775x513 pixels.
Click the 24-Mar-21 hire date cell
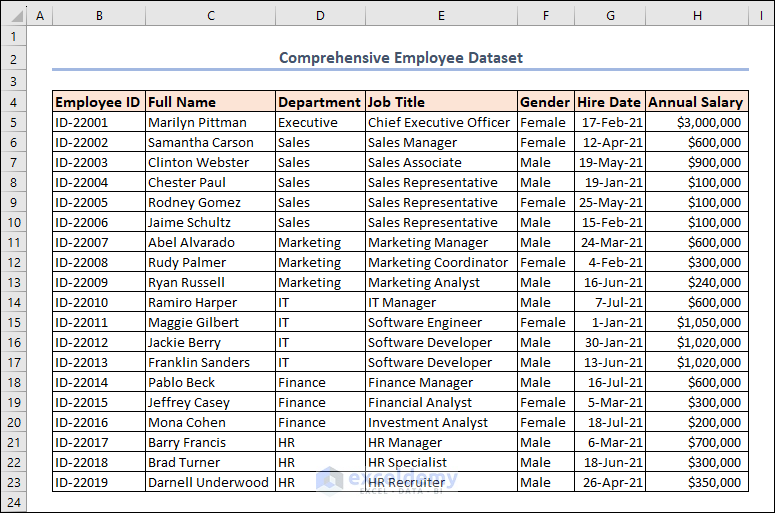coord(609,242)
